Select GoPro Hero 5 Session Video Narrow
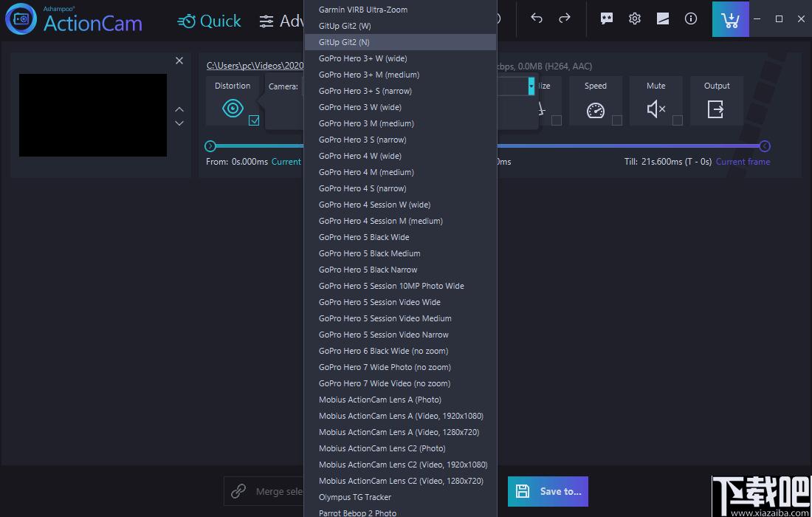The height and width of the screenshot is (517, 812). point(400,334)
